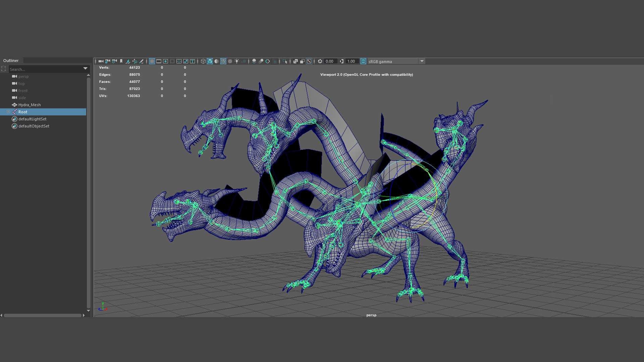This screenshot has height=362, width=644.
Task: Click the Exposure value field showing 0.00
Action: [330, 61]
